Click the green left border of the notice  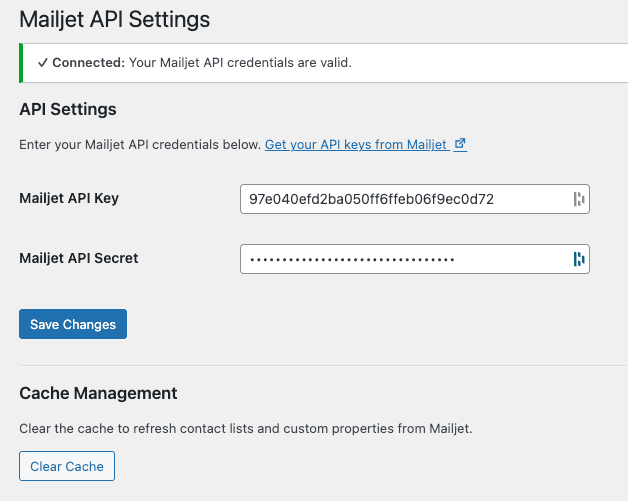click(x=21, y=62)
